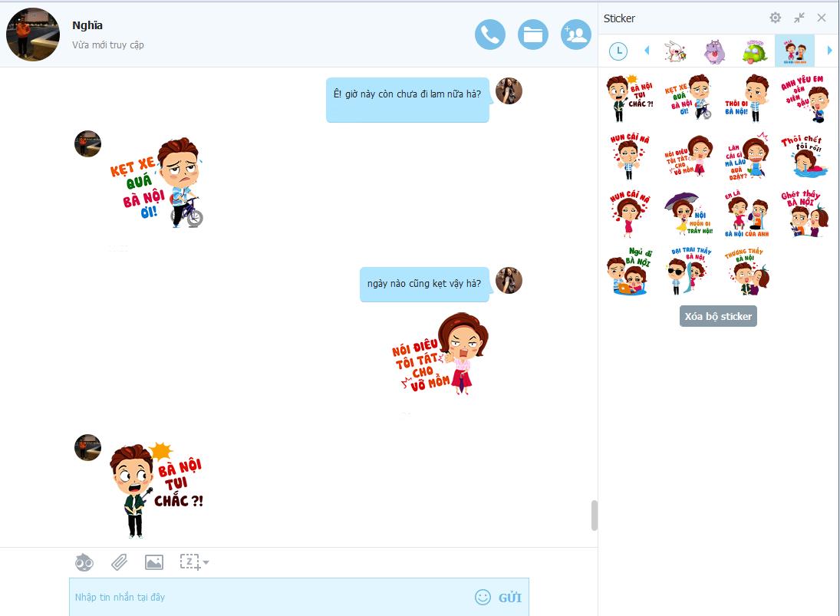Start a voice call with Nghĩa

tap(490, 35)
